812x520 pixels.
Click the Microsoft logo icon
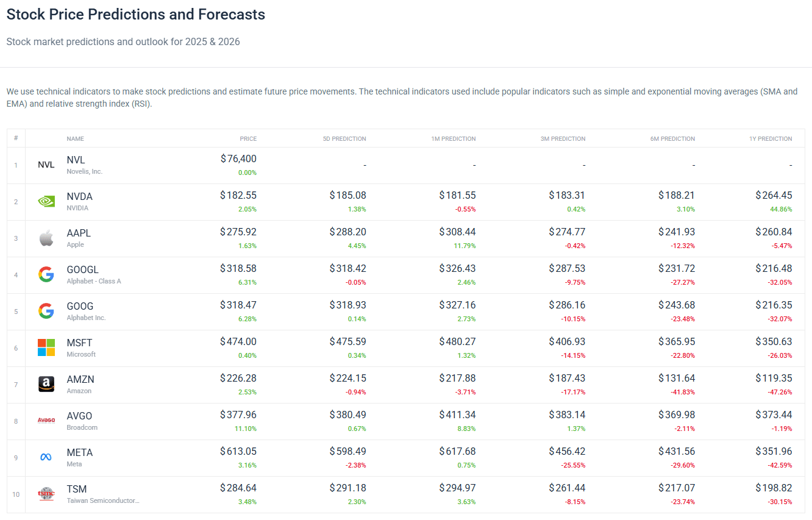tap(46, 347)
